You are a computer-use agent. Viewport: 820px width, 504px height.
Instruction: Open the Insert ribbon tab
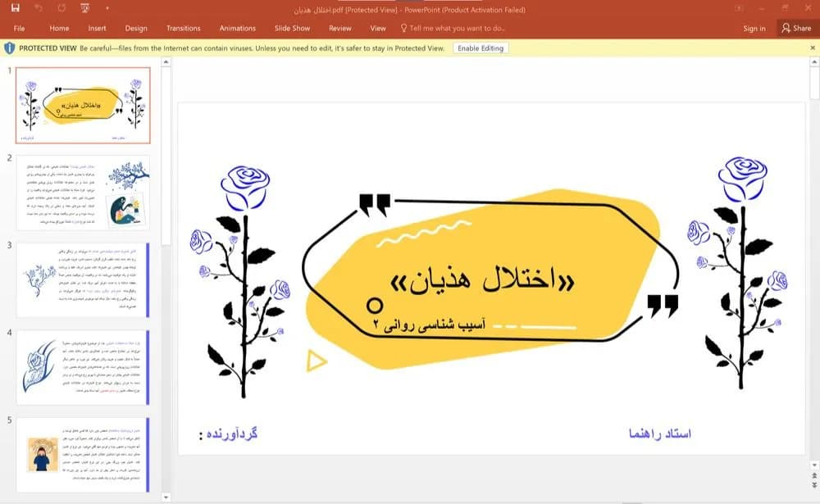tap(98, 28)
